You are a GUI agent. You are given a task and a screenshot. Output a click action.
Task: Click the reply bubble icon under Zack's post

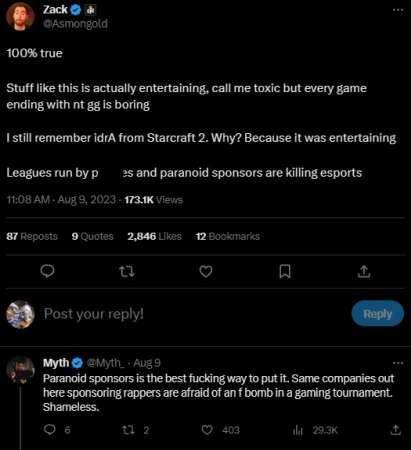(47, 271)
